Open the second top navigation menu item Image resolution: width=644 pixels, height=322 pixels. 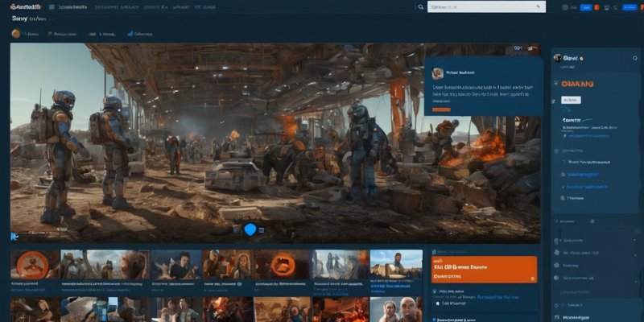coord(115,7)
